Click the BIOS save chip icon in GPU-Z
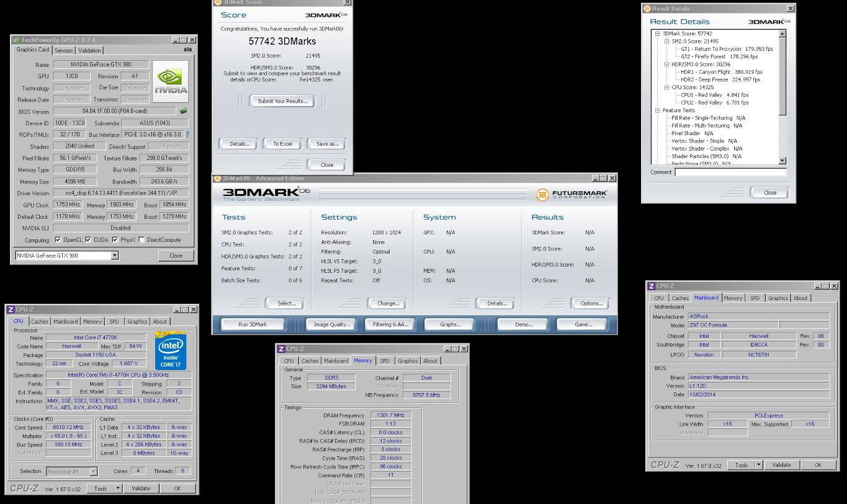847x504 pixels. pyautogui.click(x=183, y=112)
